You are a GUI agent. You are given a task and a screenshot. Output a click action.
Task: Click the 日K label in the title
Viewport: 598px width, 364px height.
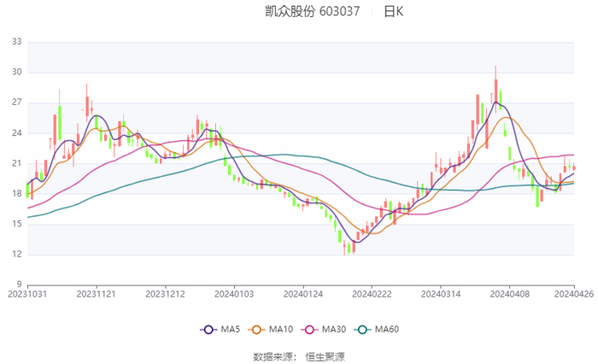[x=393, y=11]
